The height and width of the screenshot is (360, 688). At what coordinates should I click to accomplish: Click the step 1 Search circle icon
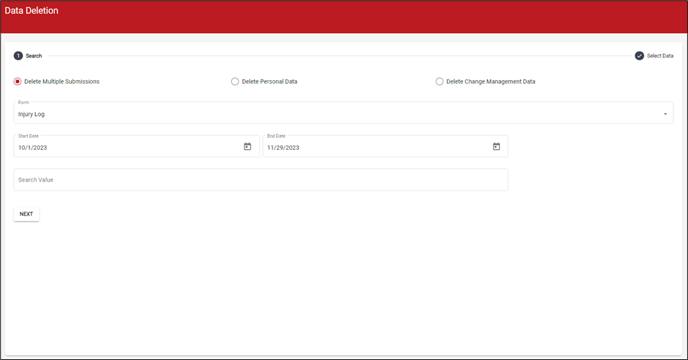(18, 56)
